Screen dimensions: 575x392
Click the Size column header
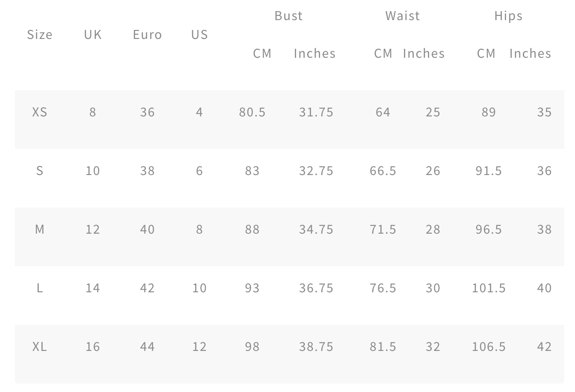point(40,35)
